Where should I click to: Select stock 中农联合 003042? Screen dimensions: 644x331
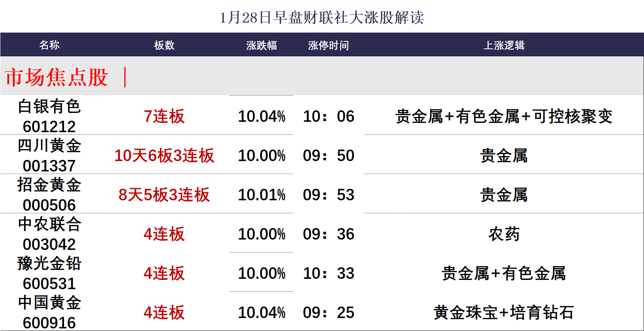point(49,234)
